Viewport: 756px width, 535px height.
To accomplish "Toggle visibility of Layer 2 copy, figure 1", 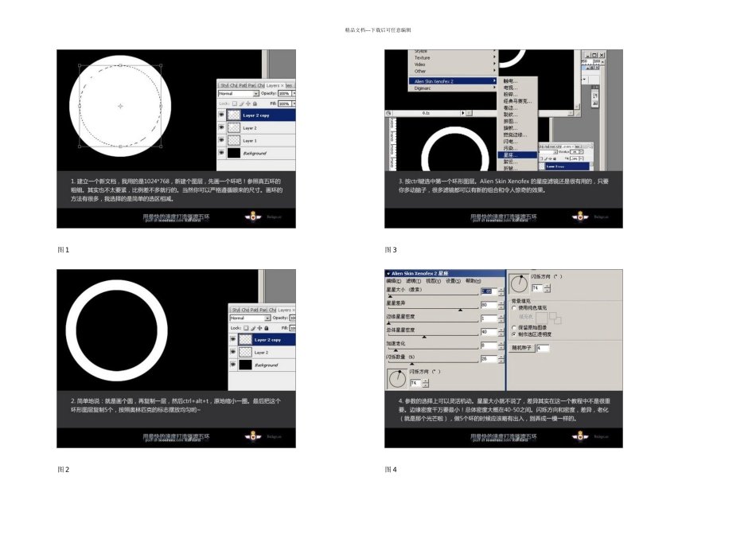I will pos(221,115).
